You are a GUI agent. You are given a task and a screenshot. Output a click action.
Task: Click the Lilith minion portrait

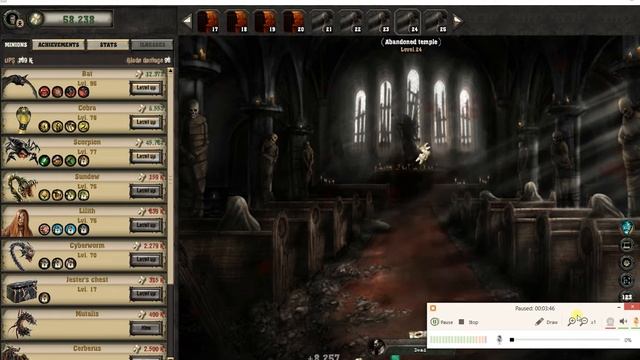[x=17, y=223]
